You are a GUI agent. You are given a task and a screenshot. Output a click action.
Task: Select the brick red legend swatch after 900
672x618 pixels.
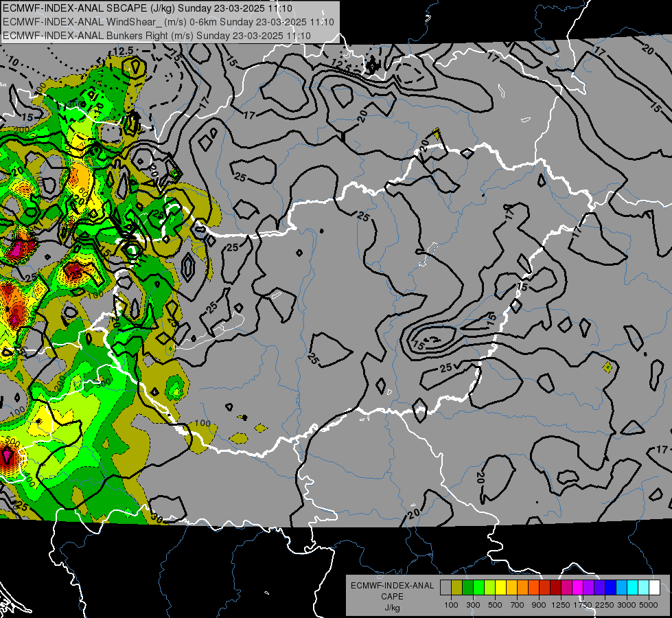(545, 587)
